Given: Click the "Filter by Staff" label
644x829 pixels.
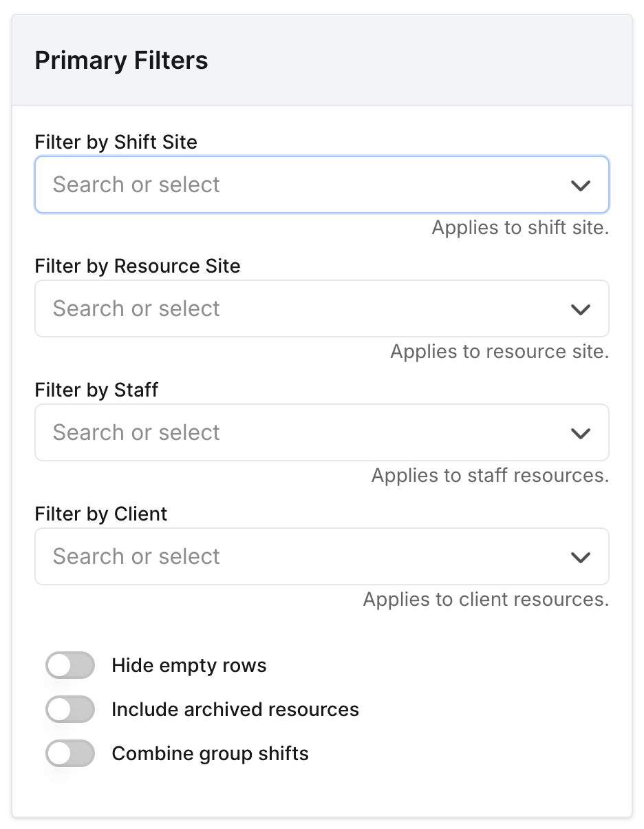Looking at the screenshot, I should (x=96, y=390).
